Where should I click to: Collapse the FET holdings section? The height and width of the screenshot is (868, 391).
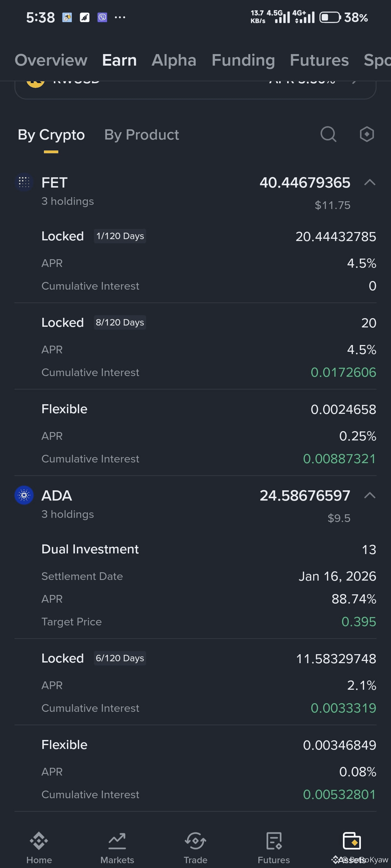click(x=370, y=183)
